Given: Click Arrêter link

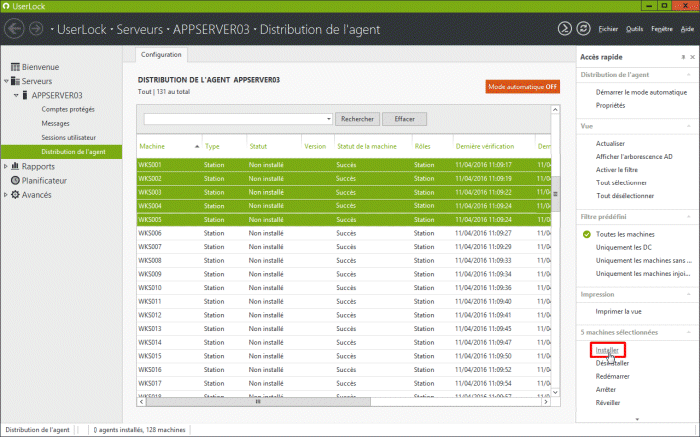Looking at the screenshot, I should pos(605,390).
